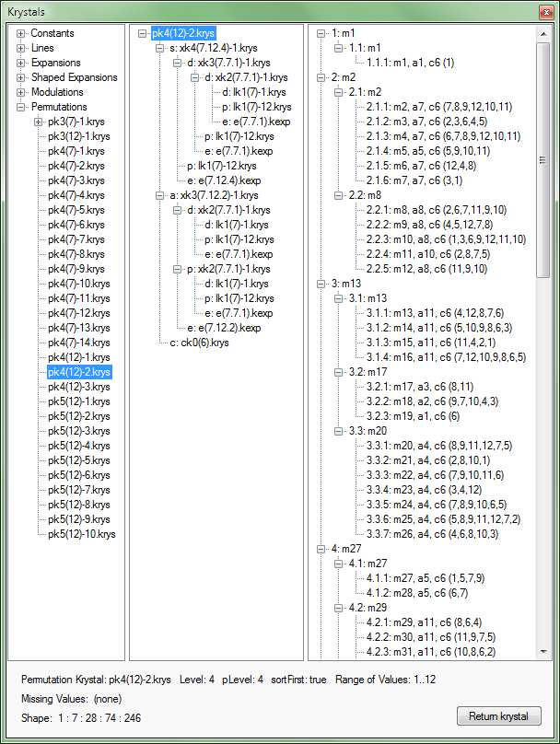560x744 pixels.
Task: Expand the Shaped Expansions node
Action: tap(20, 78)
